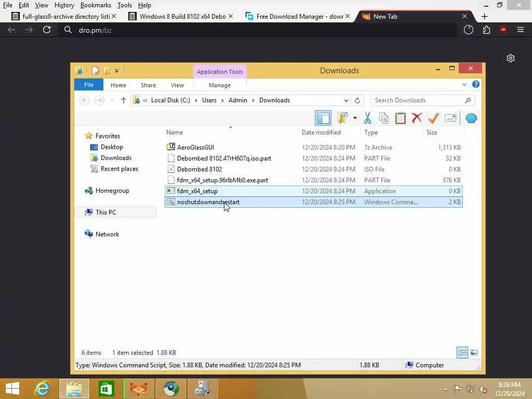Click the Cut scissors toolbar icon
The height and width of the screenshot is (399, 532).
pos(367,118)
